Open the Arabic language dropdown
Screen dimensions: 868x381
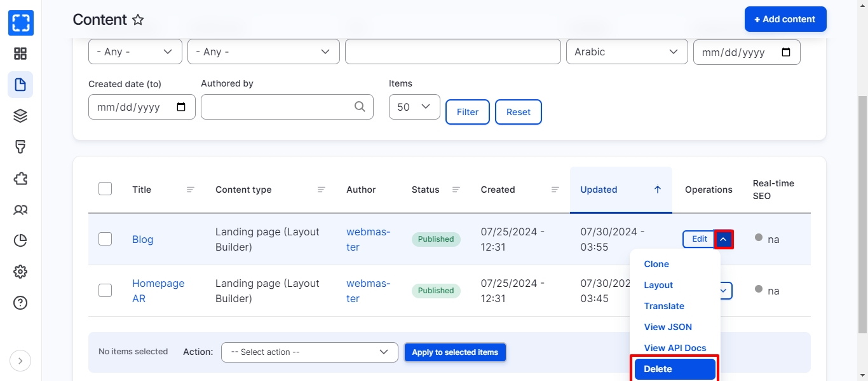tap(627, 52)
